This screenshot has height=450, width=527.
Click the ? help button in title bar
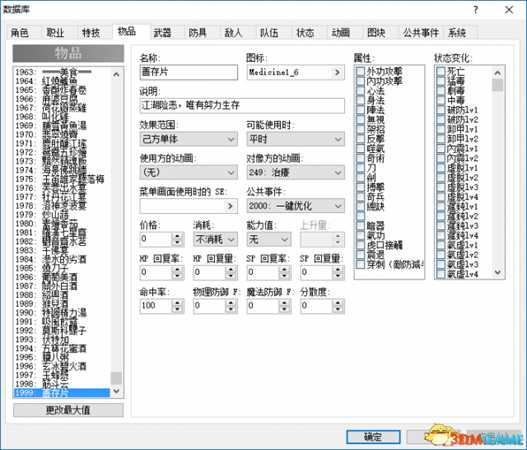click(475, 10)
